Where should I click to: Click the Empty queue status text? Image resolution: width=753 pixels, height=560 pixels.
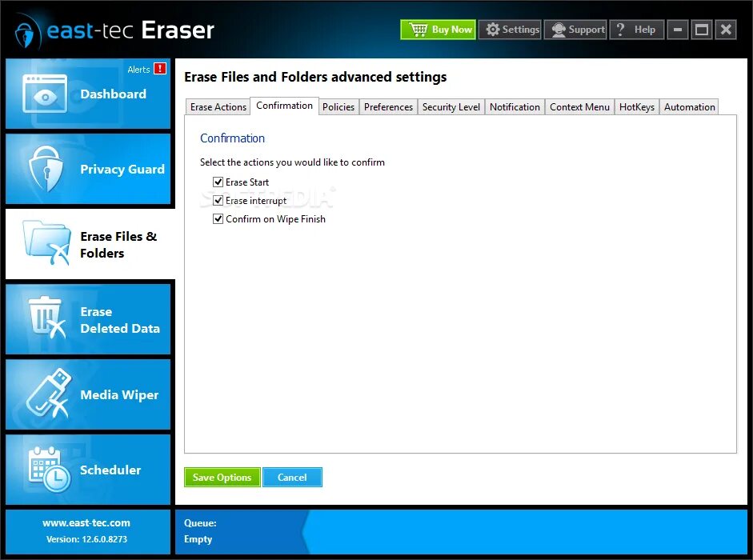[x=198, y=539]
